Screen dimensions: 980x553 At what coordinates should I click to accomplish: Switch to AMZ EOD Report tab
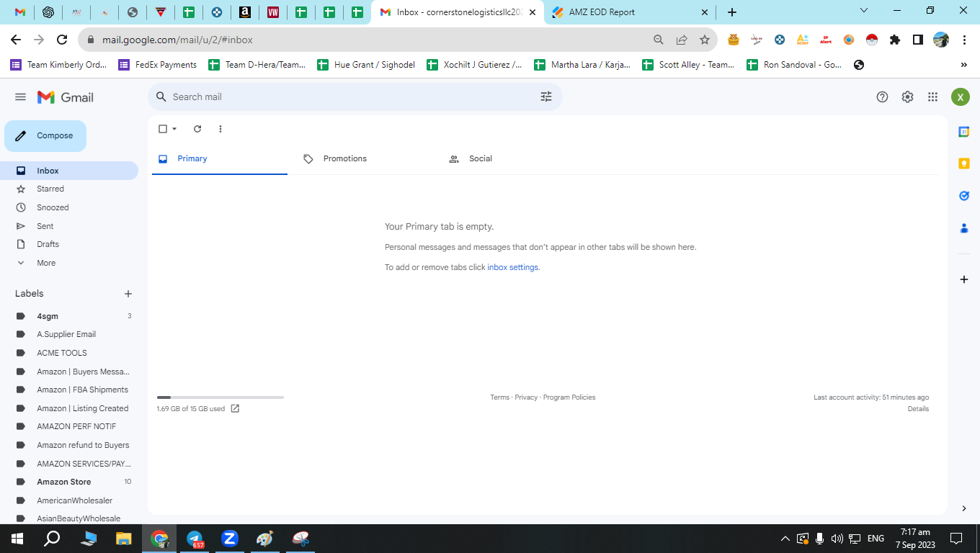click(631, 12)
